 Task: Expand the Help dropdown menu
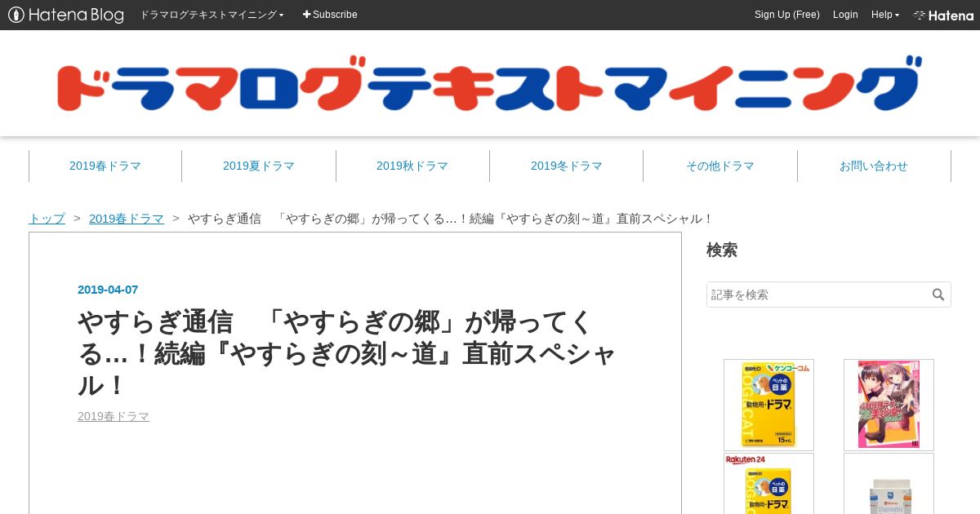pos(885,15)
